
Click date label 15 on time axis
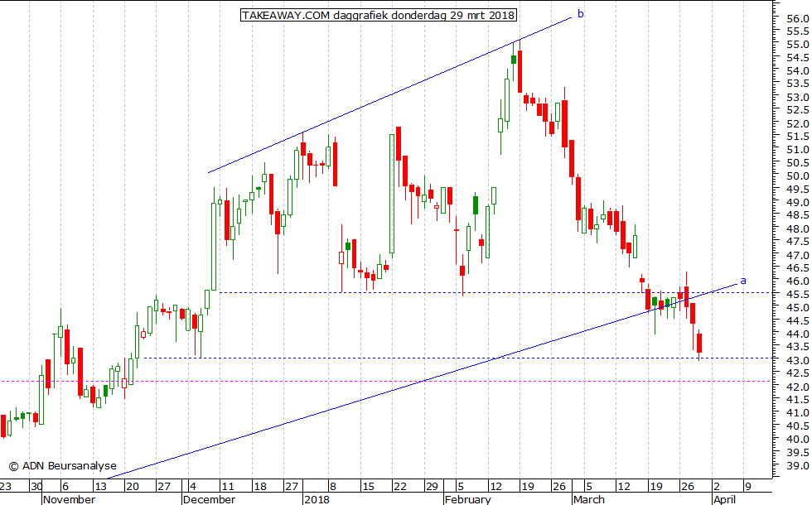tap(368, 487)
